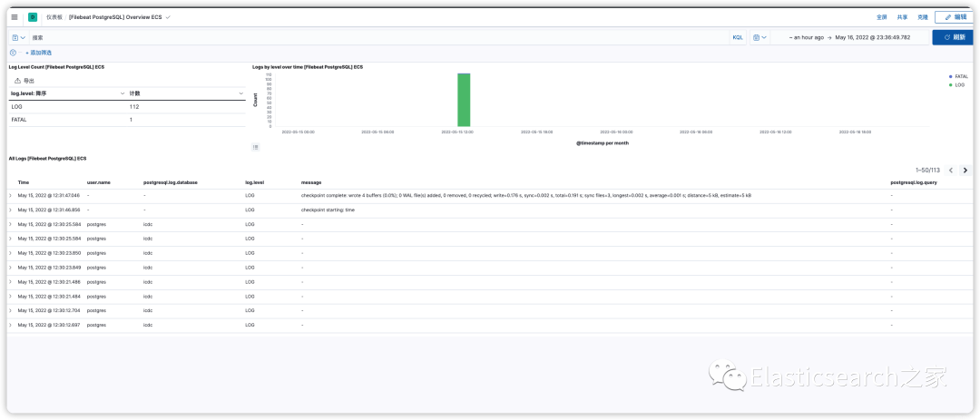Open 仪表板 breadcrumb link
The width and height of the screenshot is (980, 420).
click(x=54, y=17)
